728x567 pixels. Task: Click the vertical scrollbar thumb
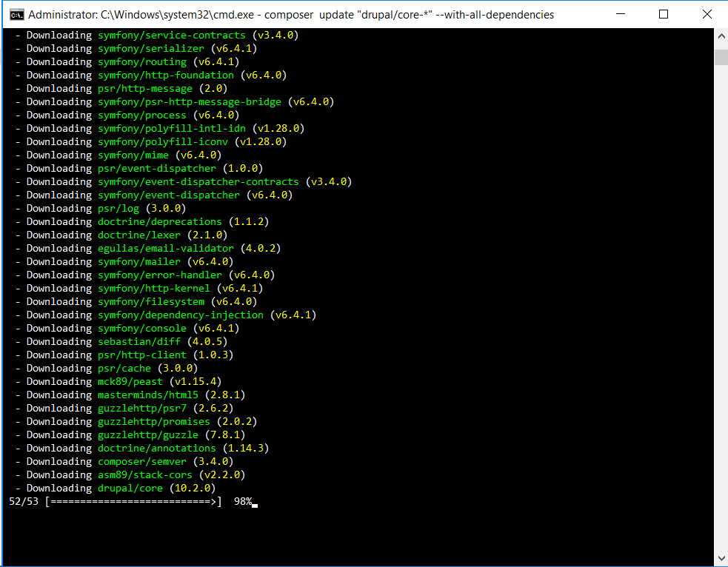pyautogui.click(x=721, y=58)
